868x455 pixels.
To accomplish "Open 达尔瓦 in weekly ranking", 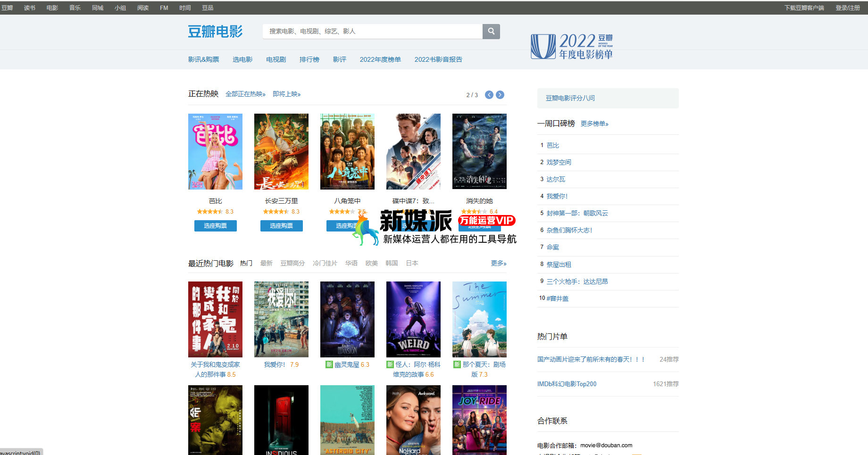I will point(556,179).
